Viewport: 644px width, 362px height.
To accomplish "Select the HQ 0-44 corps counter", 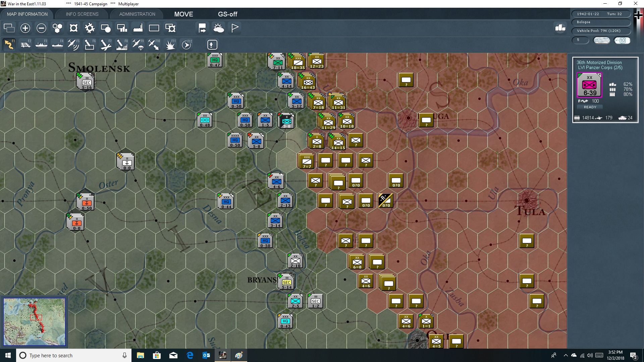I will (x=226, y=201).
